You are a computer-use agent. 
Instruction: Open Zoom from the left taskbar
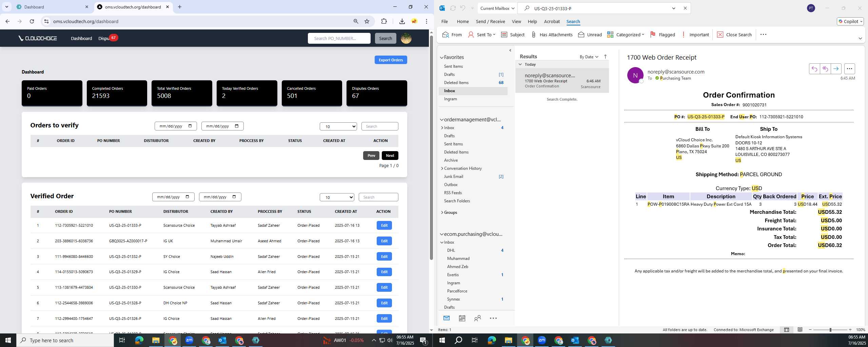pos(189,340)
